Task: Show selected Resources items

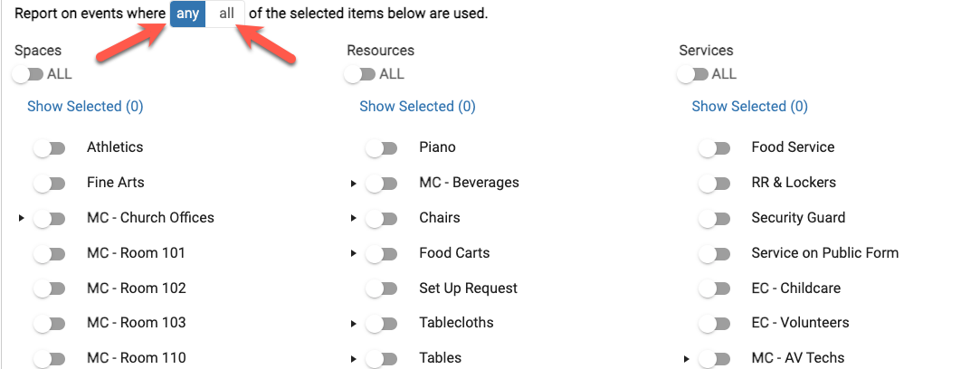Action: (417, 107)
